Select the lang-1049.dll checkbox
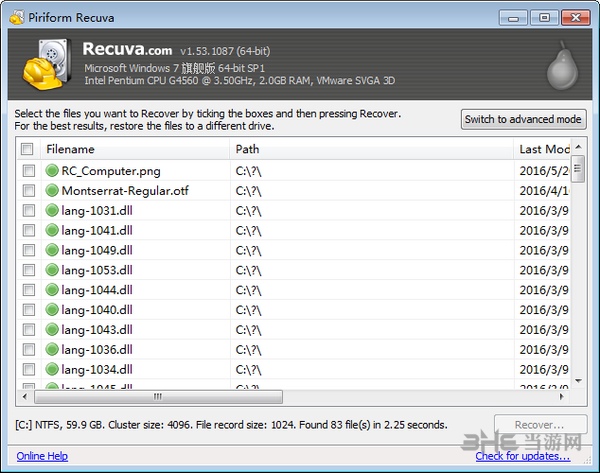 [29, 250]
